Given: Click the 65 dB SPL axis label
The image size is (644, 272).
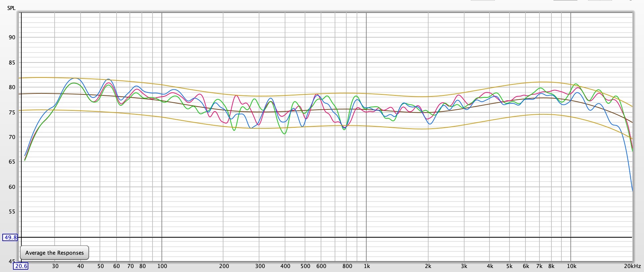Looking at the screenshot, I should 12,162.
